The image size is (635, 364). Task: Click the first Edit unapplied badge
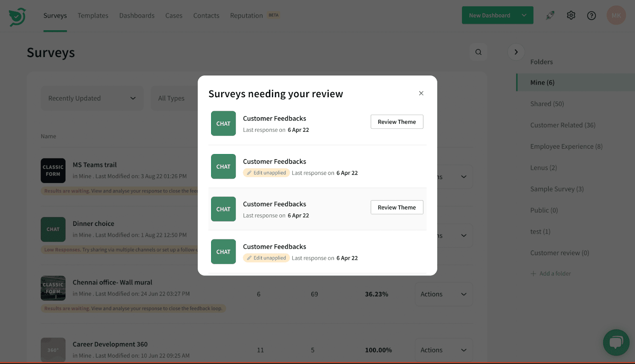(x=266, y=173)
